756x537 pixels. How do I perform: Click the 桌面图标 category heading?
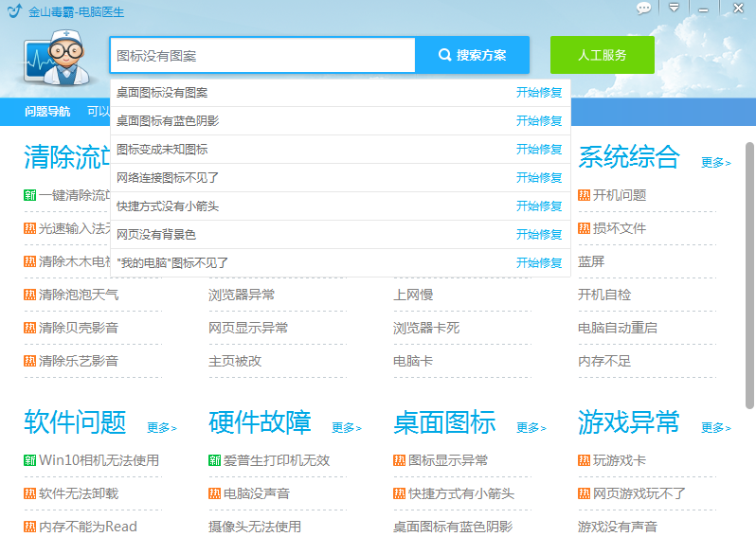pyautogui.click(x=444, y=422)
